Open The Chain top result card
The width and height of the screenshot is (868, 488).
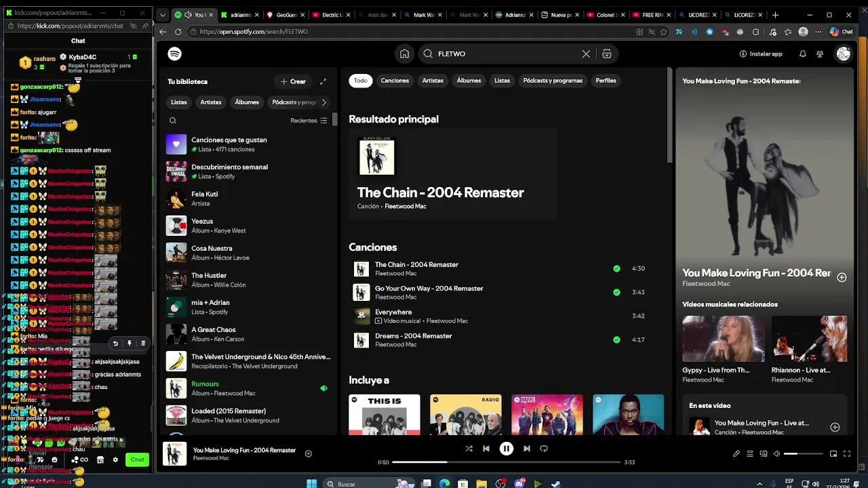tap(452, 174)
